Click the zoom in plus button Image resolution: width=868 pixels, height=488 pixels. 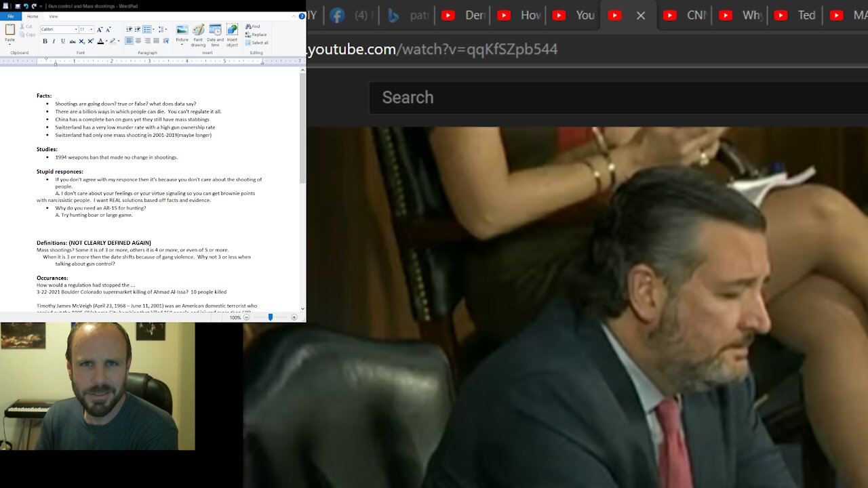294,317
